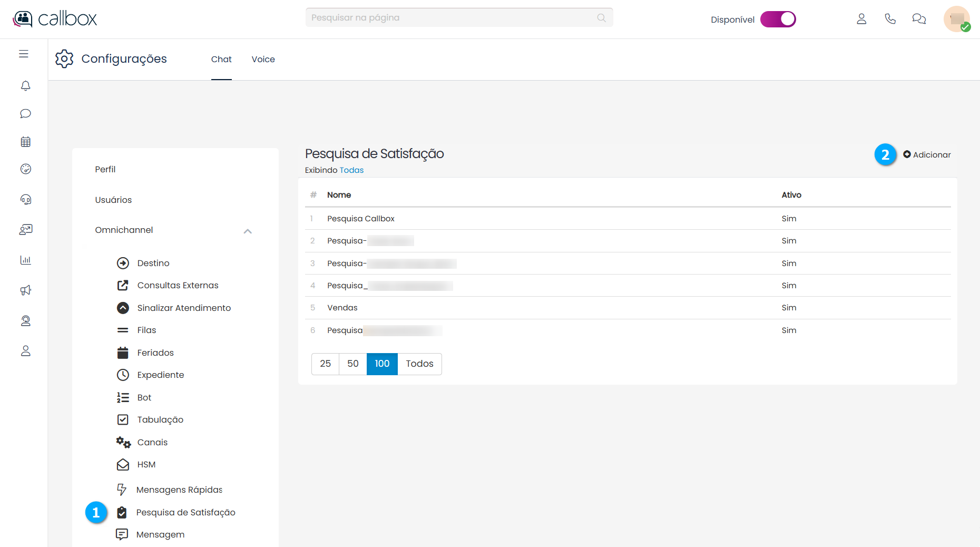Click the headset support icon in sidebar
The height and width of the screenshot is (547, 980).
coord(25,199)
